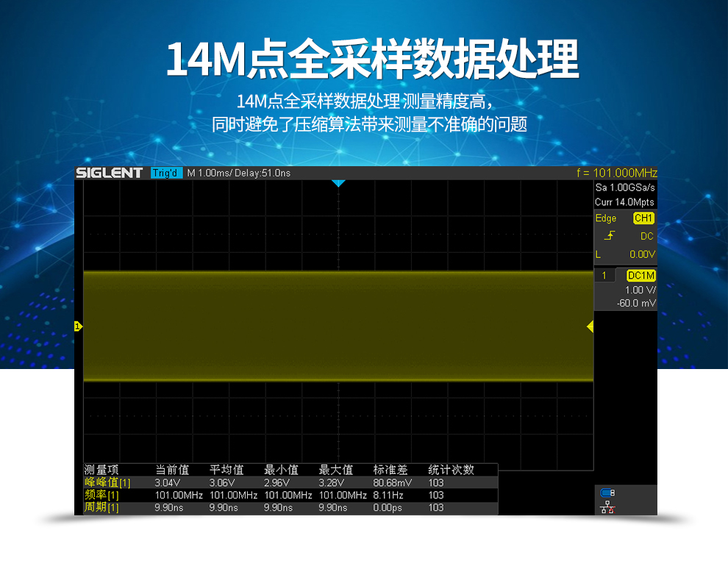
Task: Open the DC1M coupling badge
Action: [640, 276]
